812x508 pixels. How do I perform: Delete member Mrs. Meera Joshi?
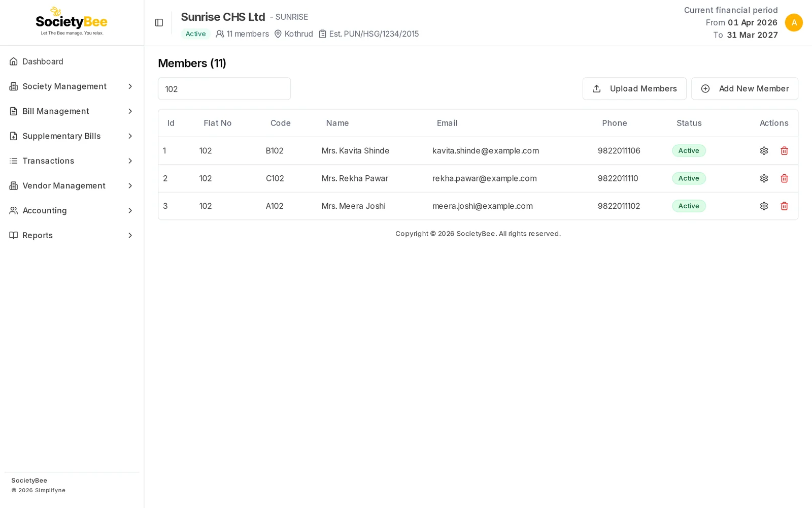tap(784, 206)
